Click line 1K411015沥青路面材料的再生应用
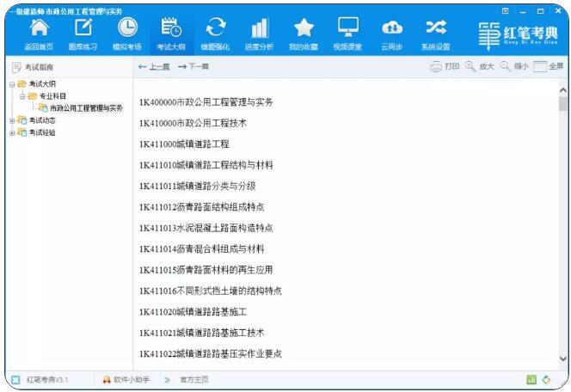Image resolution: width=571 pixels, height=392 pixels. pos(206,270)
